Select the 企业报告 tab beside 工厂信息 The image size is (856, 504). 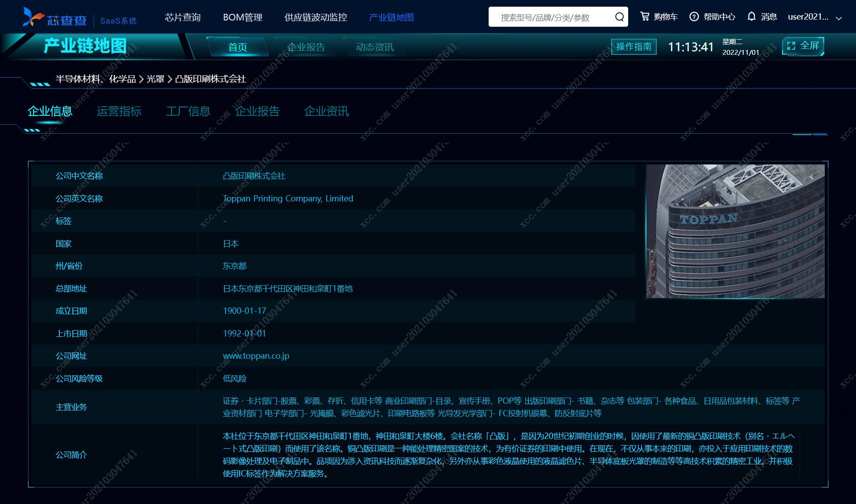(x=257, y=111)
